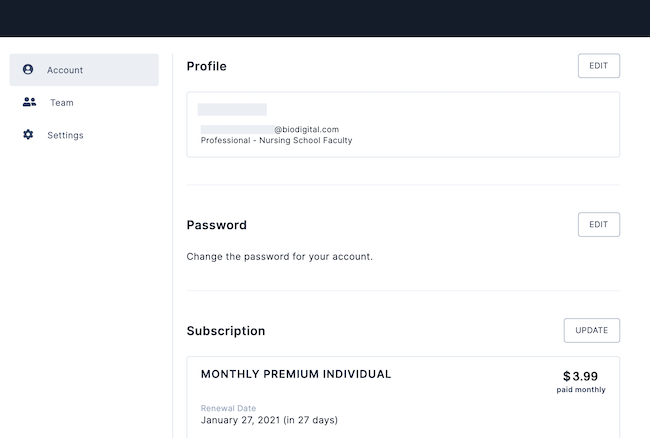This screenshot has height=438, width=650.
Task: Edit the Profile information
Action: [599, 65]
